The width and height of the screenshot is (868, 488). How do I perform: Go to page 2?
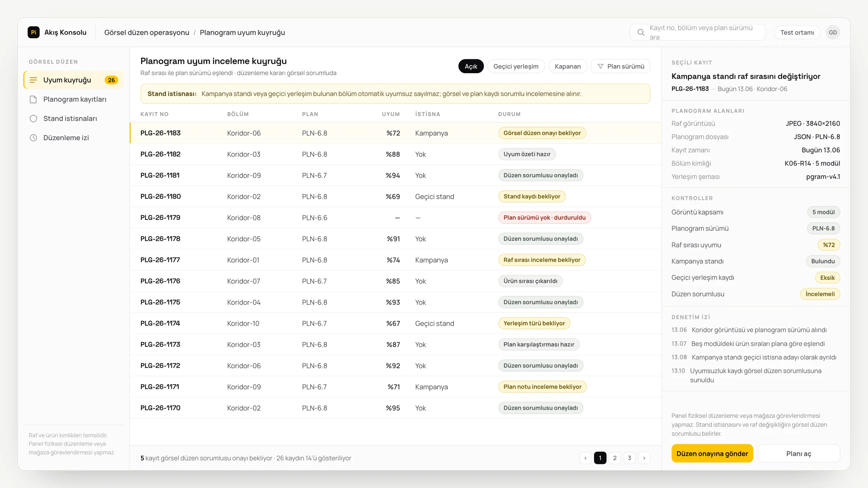point(615,458)
